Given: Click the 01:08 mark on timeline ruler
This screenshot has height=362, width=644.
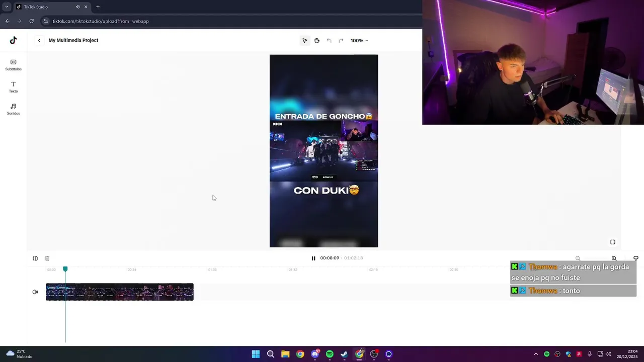Looking at the screenshot, I should [x=212, y=270].
